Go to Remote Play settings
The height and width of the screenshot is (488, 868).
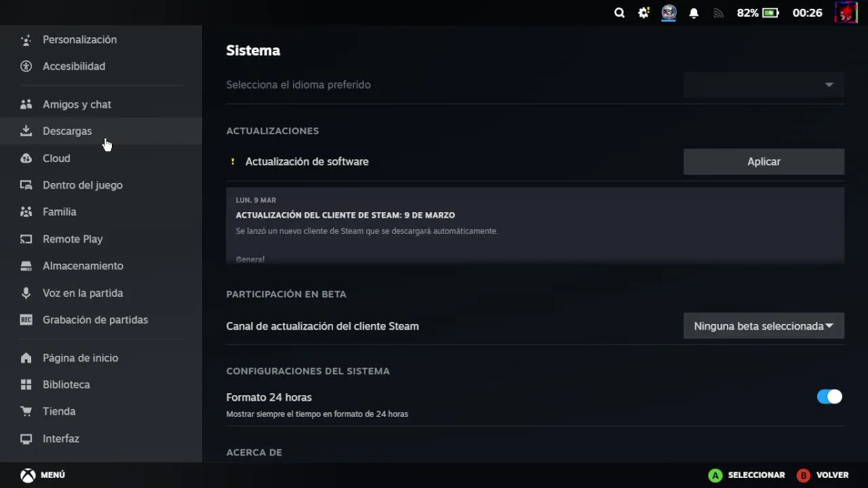(73, 239)
